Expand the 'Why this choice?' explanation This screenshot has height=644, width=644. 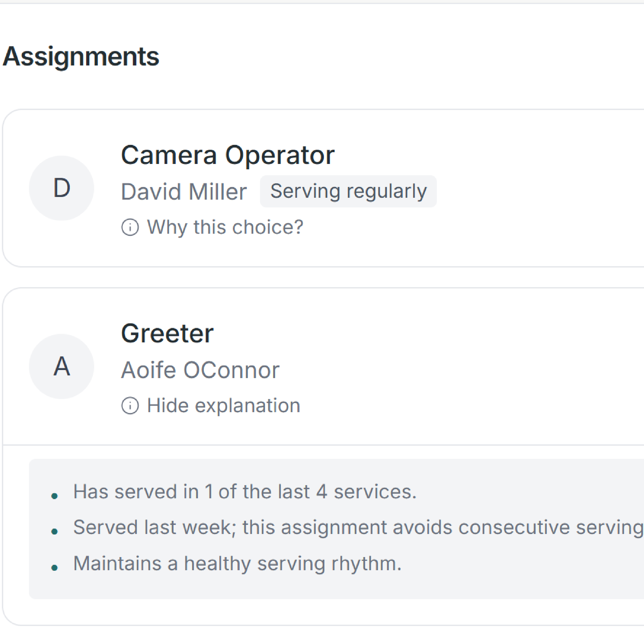pyautogui.click(x=225, y=227)
